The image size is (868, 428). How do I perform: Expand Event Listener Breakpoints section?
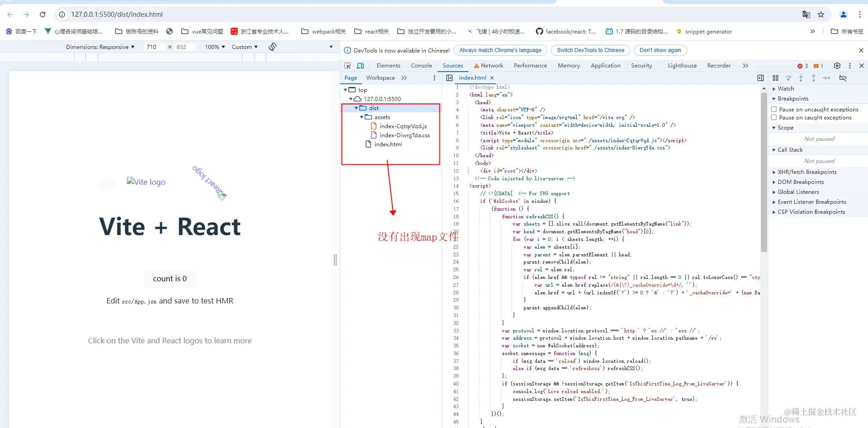(774, 202)
